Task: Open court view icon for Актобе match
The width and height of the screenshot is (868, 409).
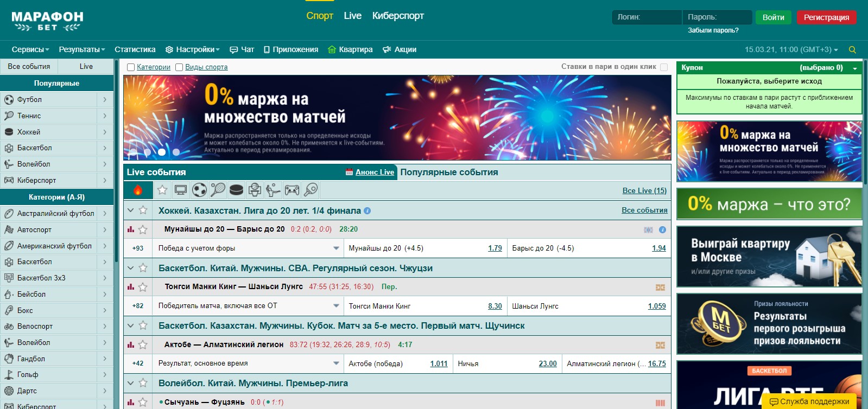Action: coord(660,345)
